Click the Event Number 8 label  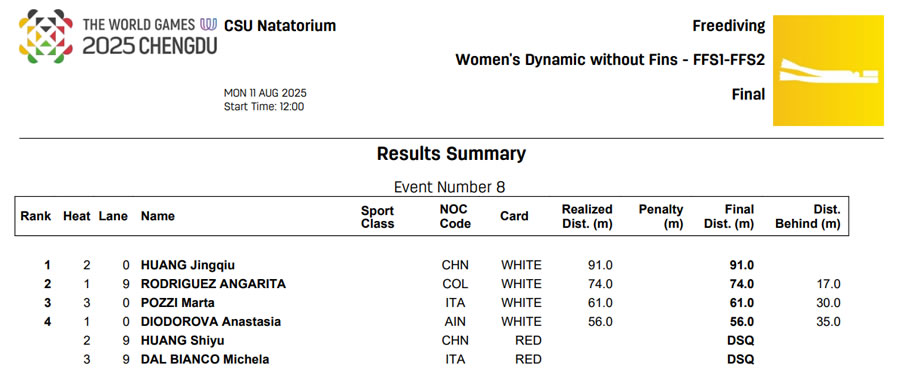tap(449, 187)
